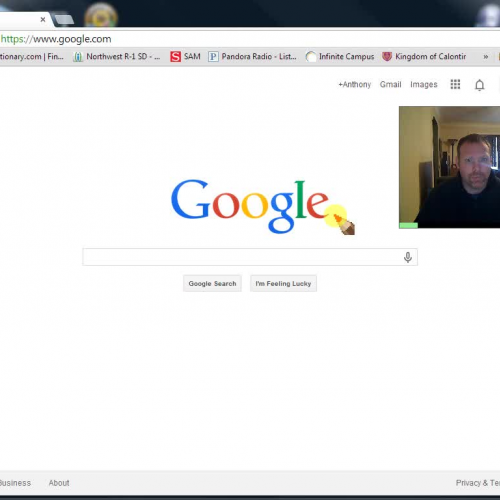The width and height of the screenshot is (500, 500).
Task: Open the Business footer link
Action: 15,483
